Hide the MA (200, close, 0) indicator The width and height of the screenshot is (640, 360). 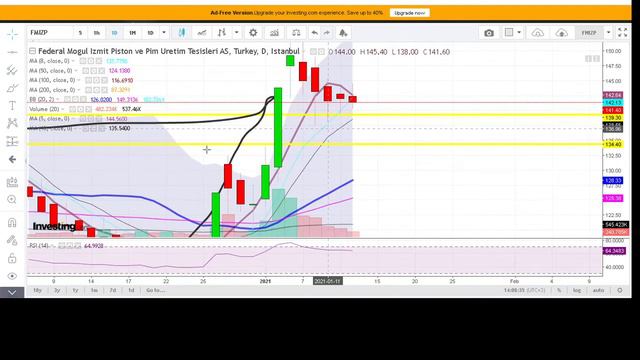click(89, 90)
